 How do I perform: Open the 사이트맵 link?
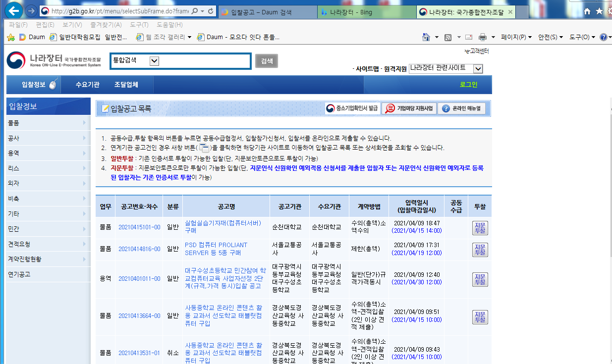367,69
